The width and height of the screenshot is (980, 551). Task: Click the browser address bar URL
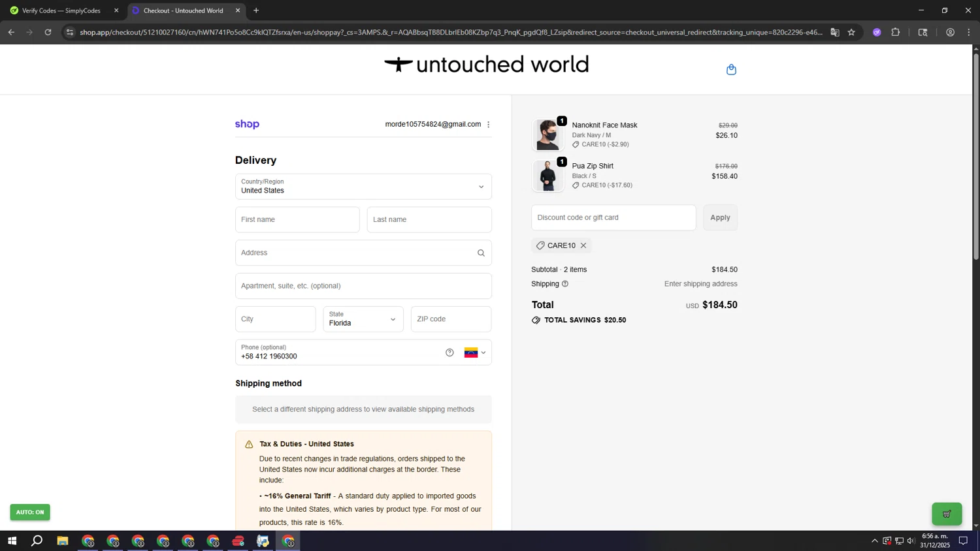[x=451, y=32]
